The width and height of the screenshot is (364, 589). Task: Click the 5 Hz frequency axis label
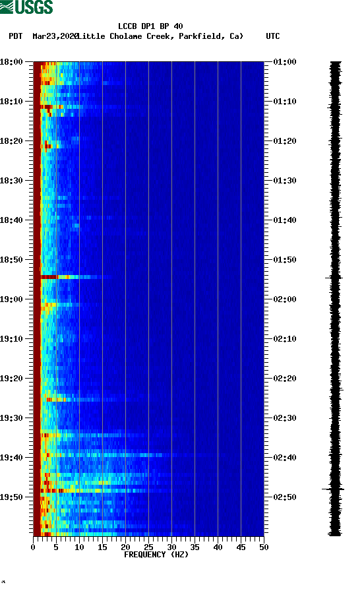pyautogui.click(x=56, y=547)
